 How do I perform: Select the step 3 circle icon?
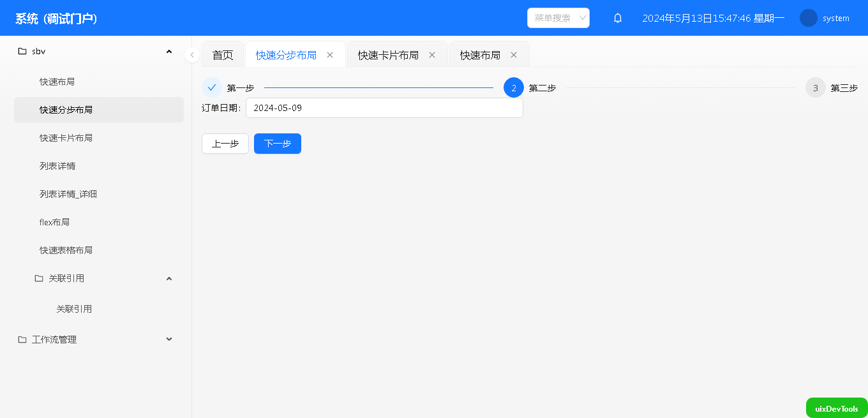pyautogui.click(x=815, y=88)
